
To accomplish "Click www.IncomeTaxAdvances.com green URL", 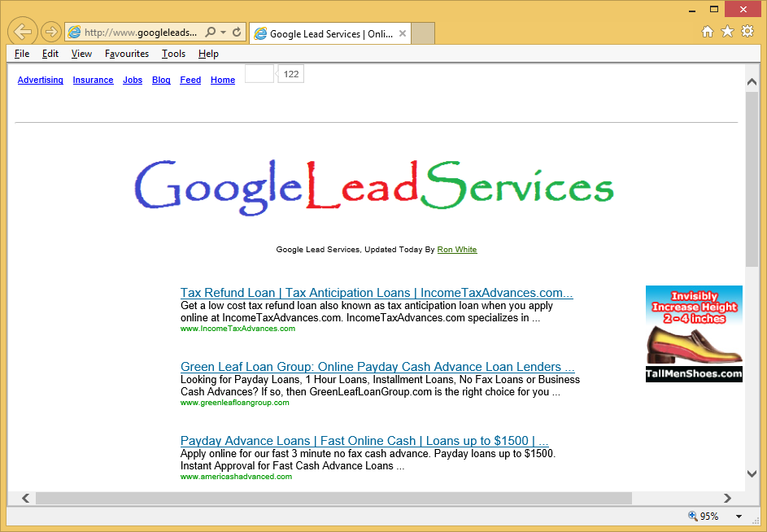I will 238,329.
